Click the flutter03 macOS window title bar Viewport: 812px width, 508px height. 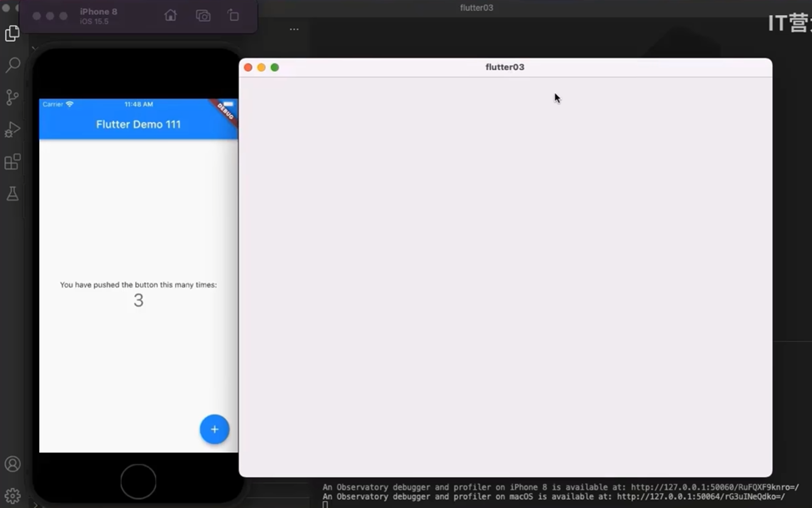pyautogui.click(x=505, y=67)
